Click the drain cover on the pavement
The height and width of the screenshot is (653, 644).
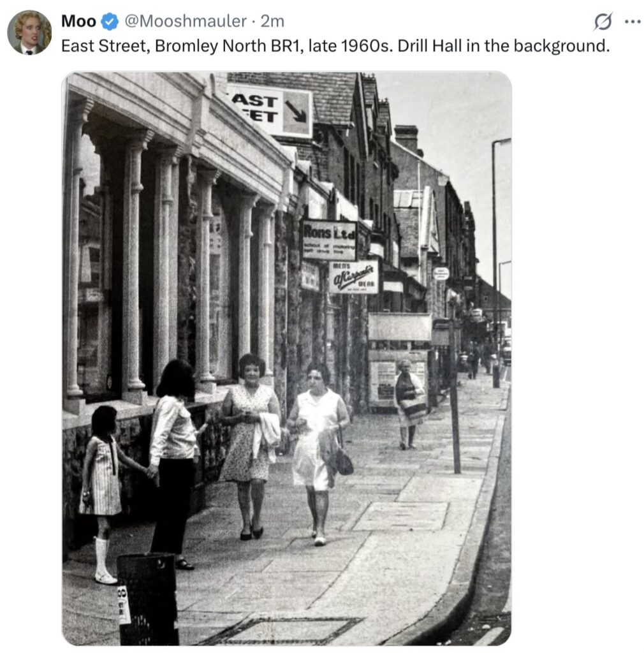click(281, 630)
